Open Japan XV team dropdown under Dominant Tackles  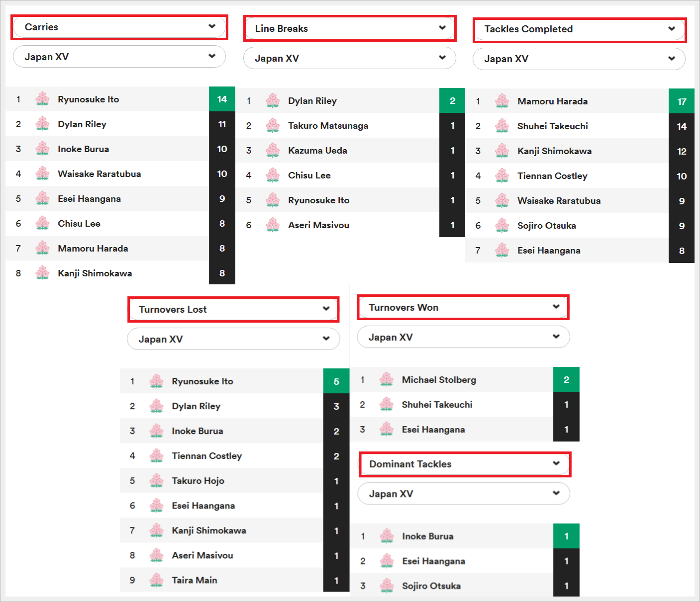tap(464, 494)
